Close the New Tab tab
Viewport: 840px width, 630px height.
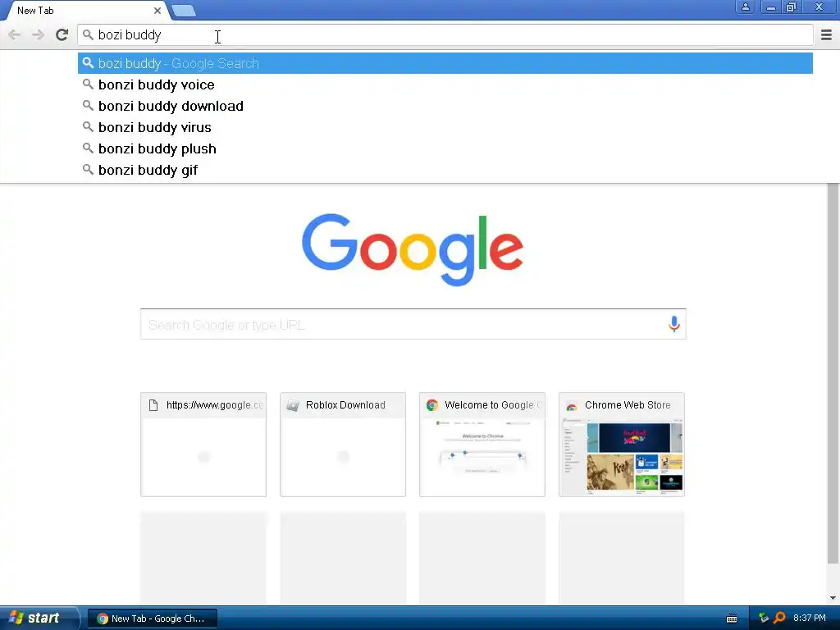[x=157, y=10]
